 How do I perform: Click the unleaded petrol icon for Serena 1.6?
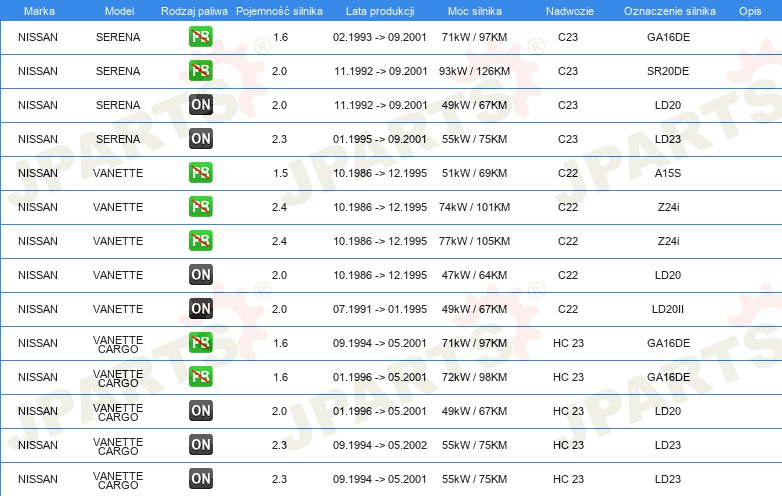point(200,37)
